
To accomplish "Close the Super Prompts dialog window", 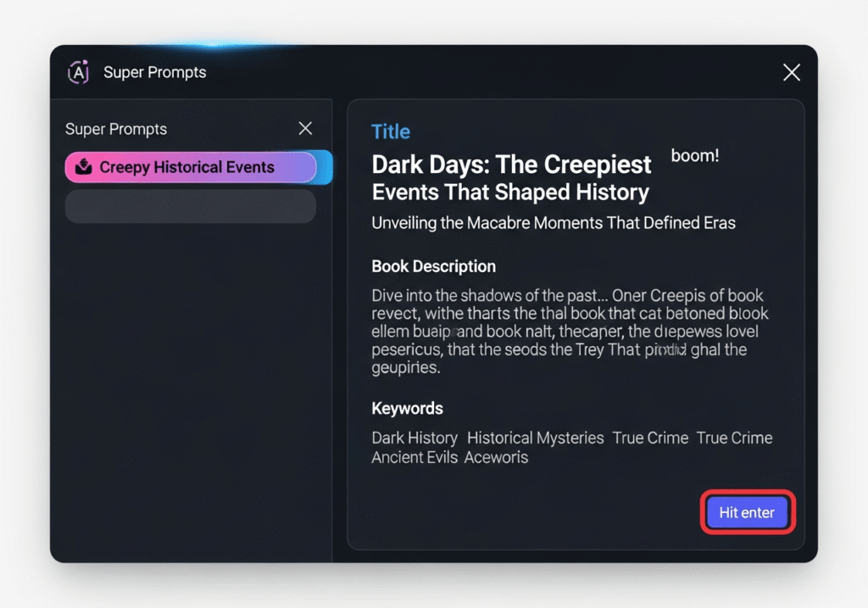I will click(x=791, y=72).
